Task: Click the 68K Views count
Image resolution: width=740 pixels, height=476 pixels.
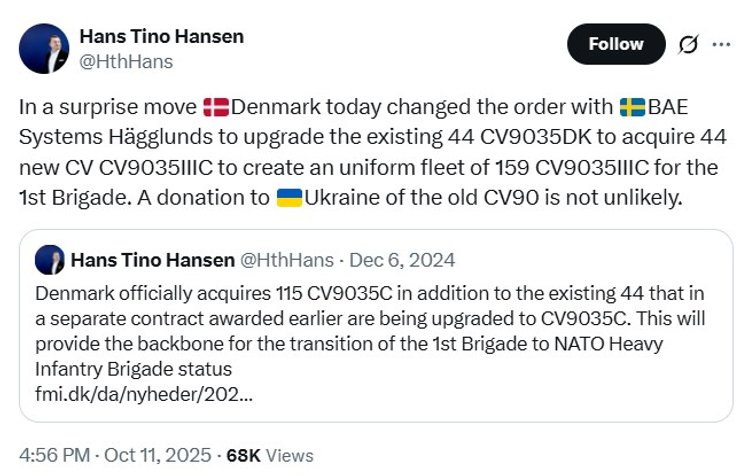Action: coord(270,454)
